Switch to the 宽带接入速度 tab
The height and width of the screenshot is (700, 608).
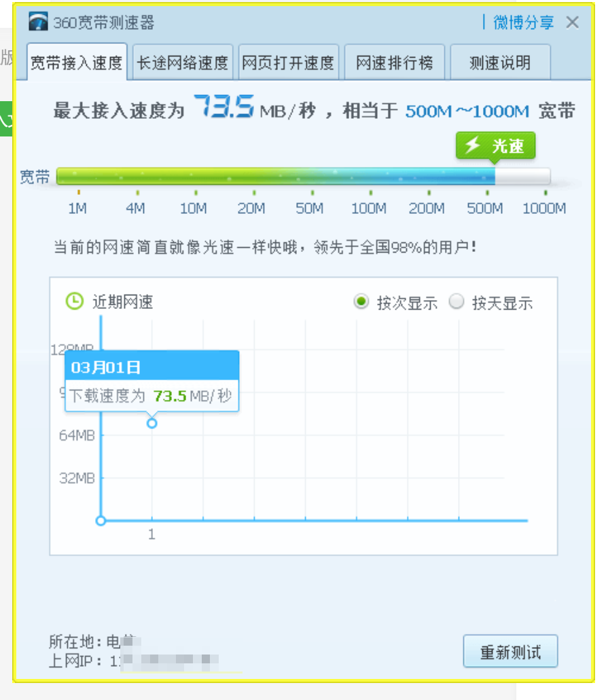(77, 62)
